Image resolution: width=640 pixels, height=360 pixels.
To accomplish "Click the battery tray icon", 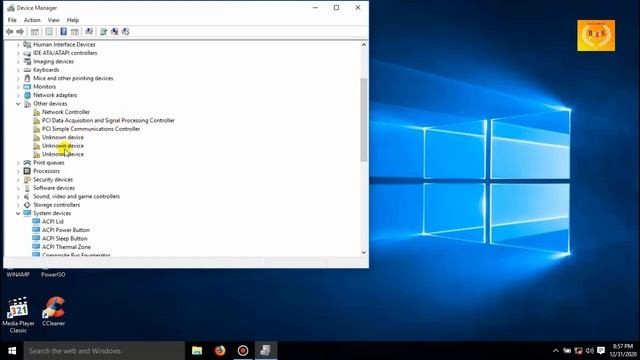I will click(567, 351).
